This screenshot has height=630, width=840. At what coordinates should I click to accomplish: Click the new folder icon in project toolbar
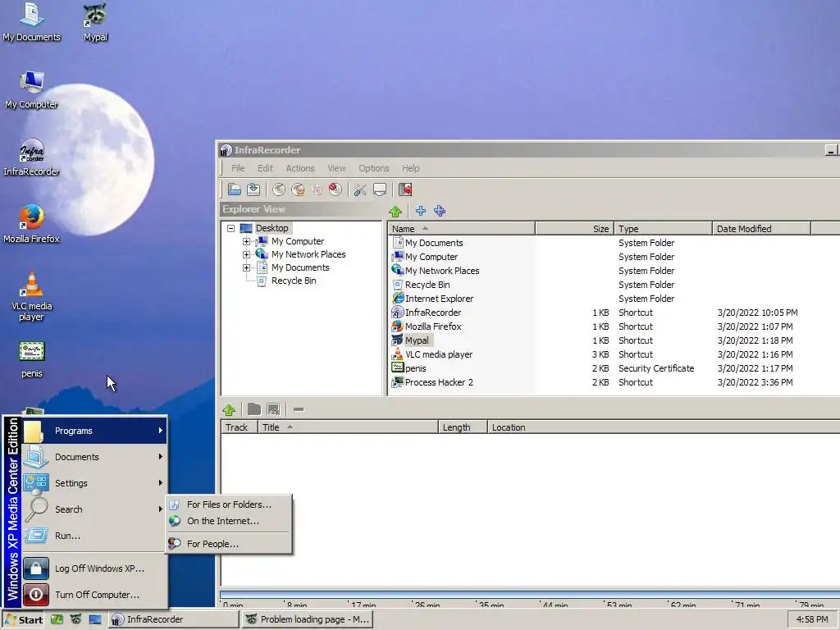254,410
